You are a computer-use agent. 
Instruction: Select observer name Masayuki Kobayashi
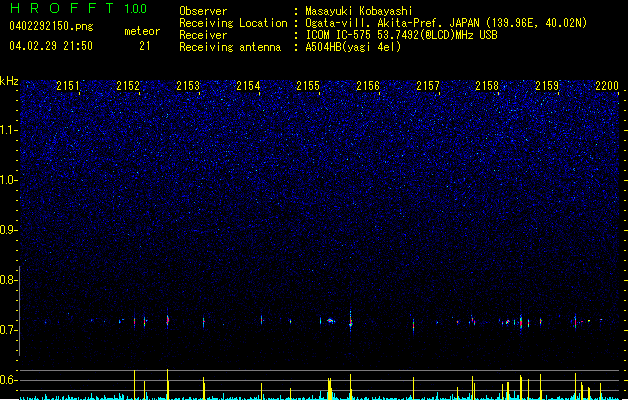pyautogui.click(x=359, y=11)
